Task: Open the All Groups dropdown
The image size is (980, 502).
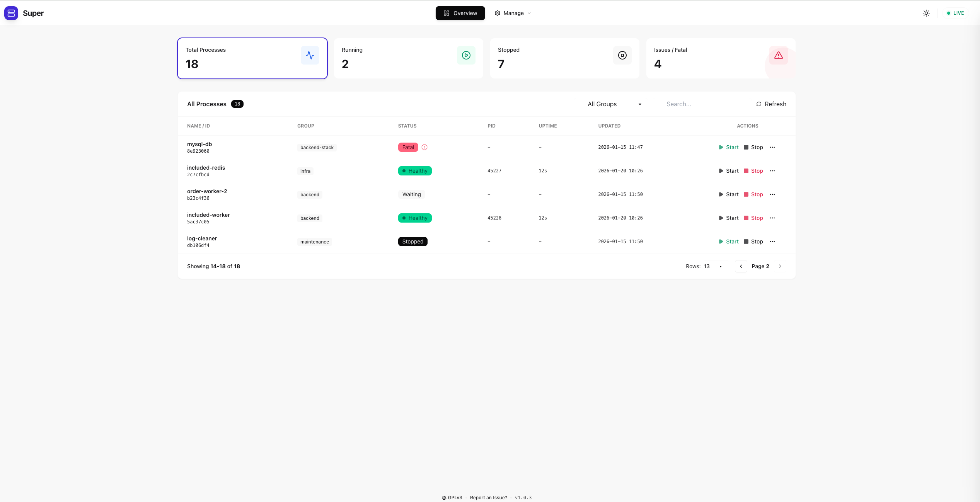Action: coord(615,104)
